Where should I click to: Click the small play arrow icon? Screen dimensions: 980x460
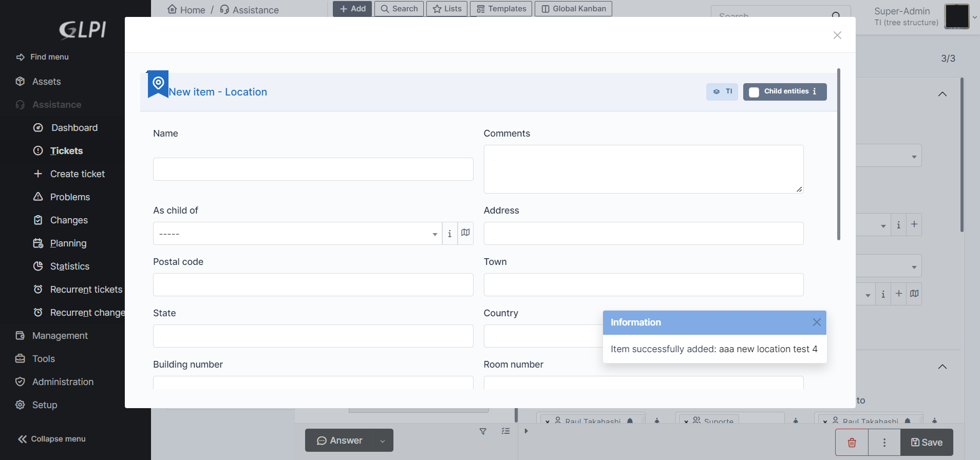(526, 431)
